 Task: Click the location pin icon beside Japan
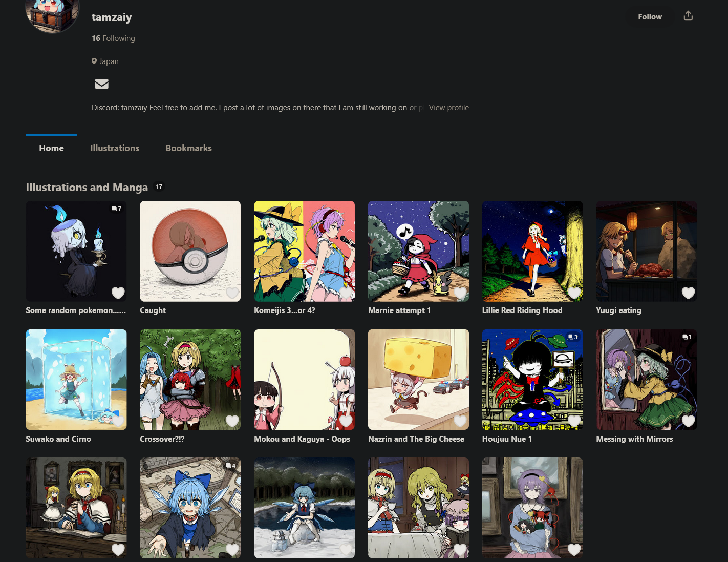click(x=94, y=61)
